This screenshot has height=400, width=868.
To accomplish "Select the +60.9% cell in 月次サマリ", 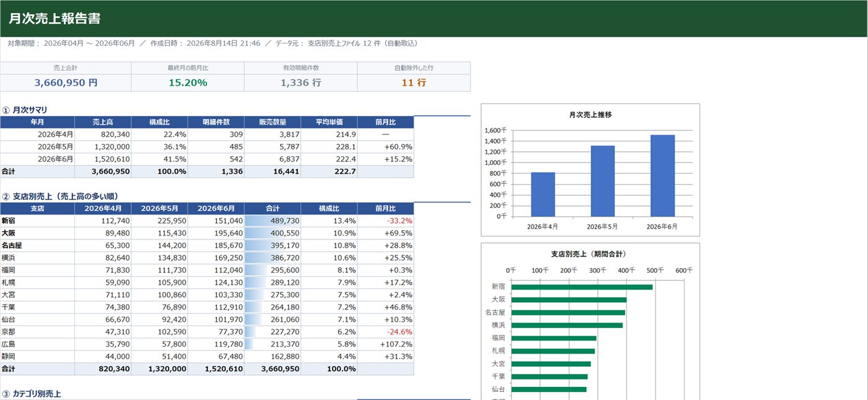I will point(386,147).
